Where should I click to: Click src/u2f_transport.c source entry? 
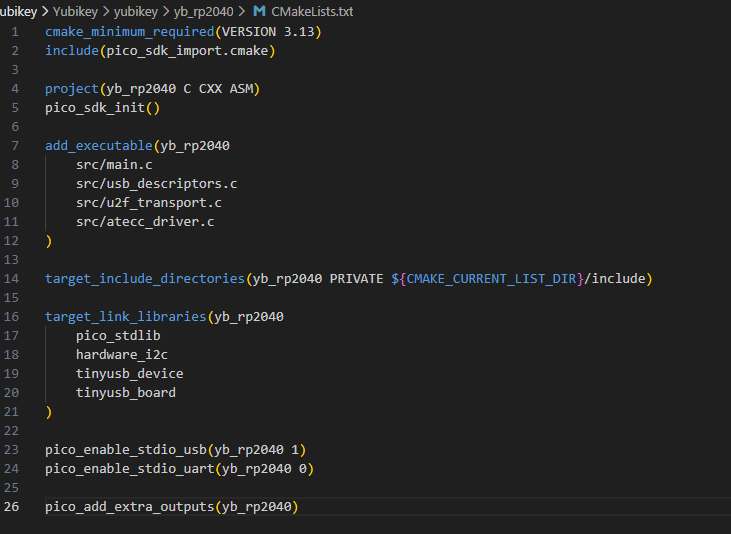[148, 203]
